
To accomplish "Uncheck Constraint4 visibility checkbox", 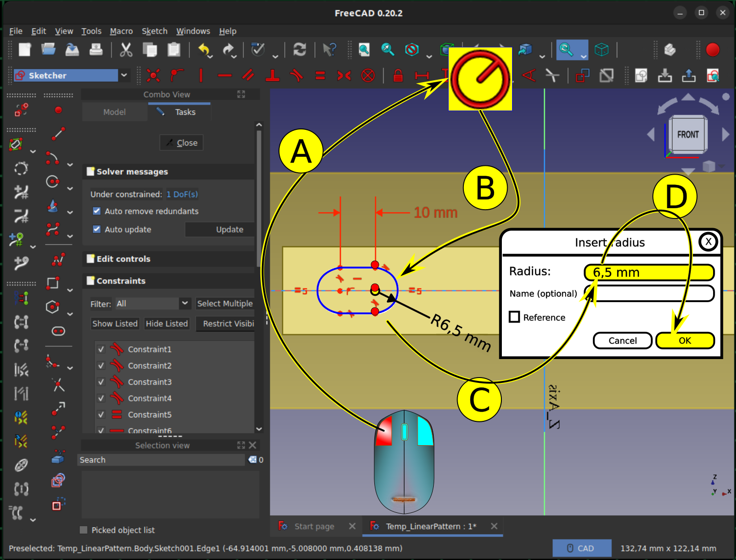I will pos(101,398).
